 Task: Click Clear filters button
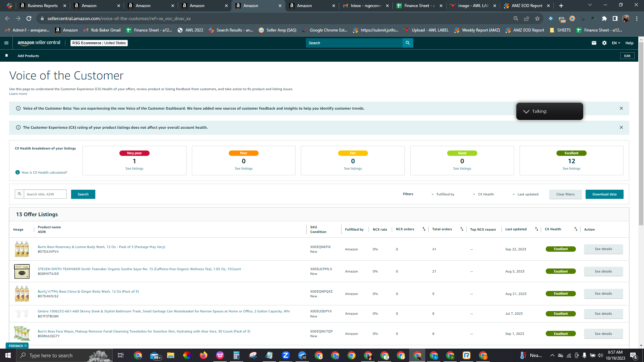pyautogui.click(x=566, y=194)
